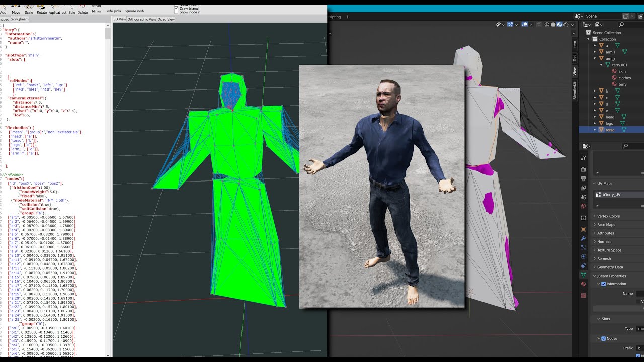This screenshot has width=644, height=362.
Task: Toggle the Nodes checkbox in JBeam Properties
Action: [x=604, y=338]
